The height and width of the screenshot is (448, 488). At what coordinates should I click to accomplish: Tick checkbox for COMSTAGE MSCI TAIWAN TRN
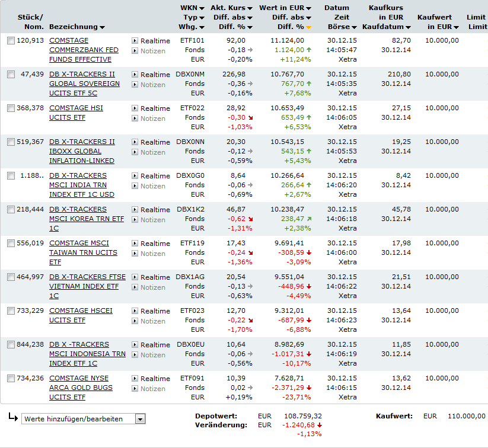(x=11, y=243)
